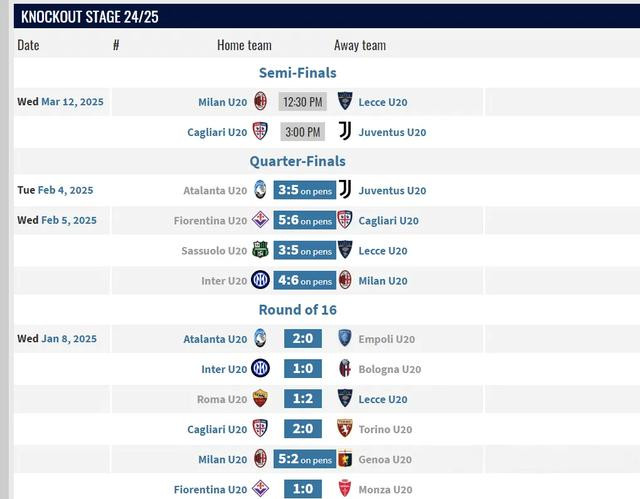Image resolution: width=640 pixels, height=499 pixels.
Task: Click the Milan U20 crest in Semi-Finals
Action: point(260,101)
